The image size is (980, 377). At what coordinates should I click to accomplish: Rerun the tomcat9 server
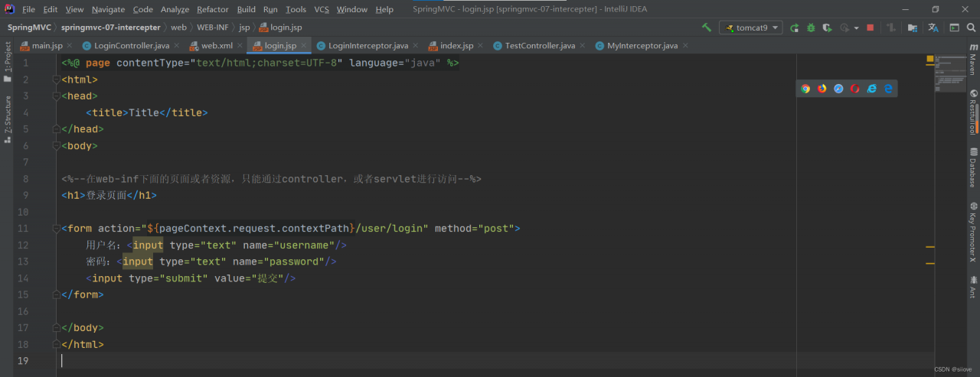[x=795, y=28]
